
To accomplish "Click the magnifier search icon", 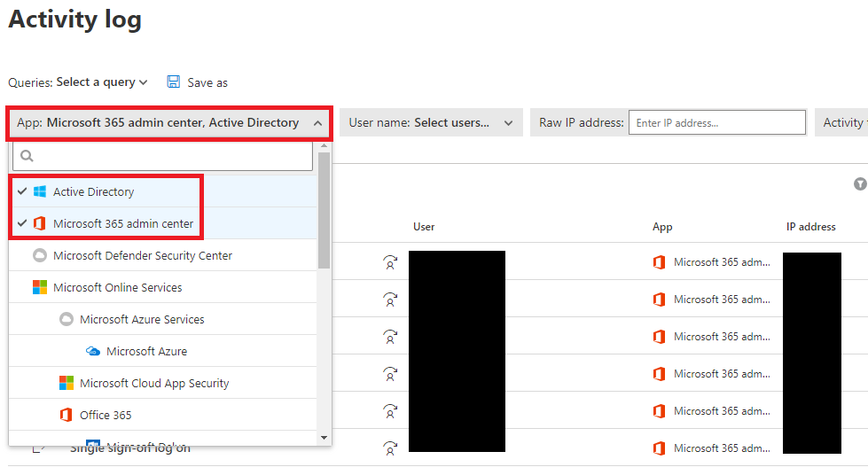I will [27, 156].
